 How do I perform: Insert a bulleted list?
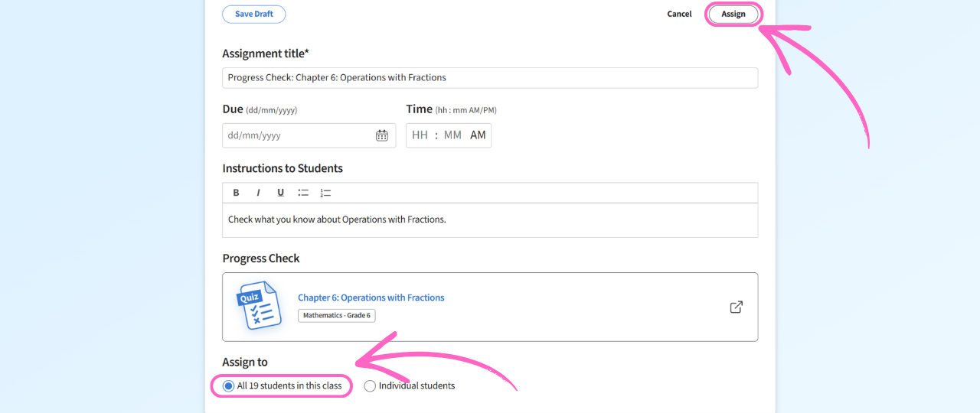[303, 193]
